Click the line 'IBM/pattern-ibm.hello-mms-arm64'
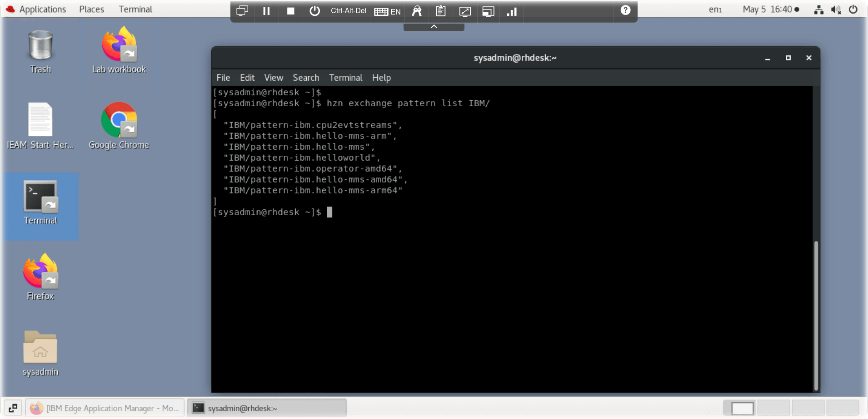Screen dimensions: 868x419 pos(313,190)
